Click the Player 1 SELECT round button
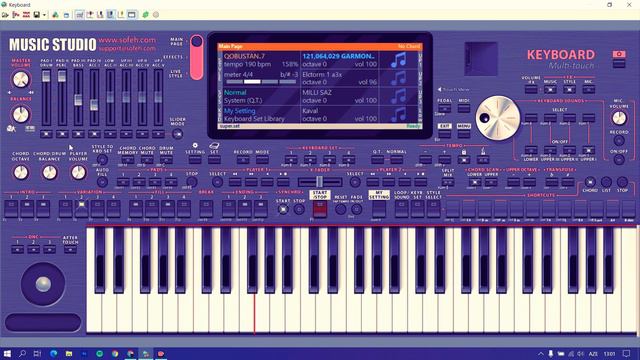 [x=218, y=182]
